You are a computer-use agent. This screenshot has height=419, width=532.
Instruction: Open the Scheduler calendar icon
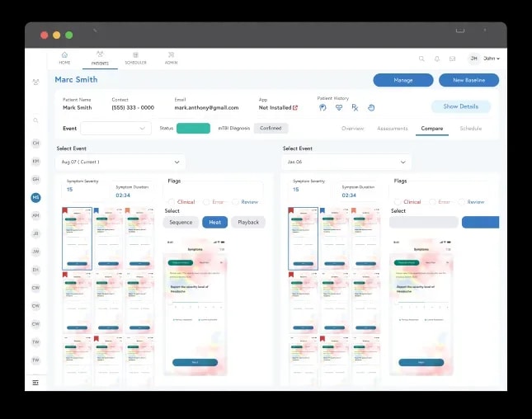pyautogui.click(x=135, y=55)
